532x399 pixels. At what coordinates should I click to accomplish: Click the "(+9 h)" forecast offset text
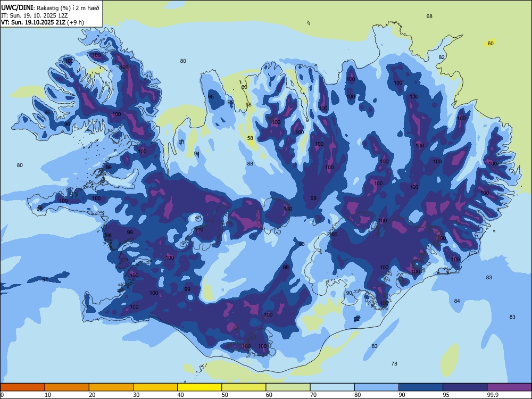coord(76,22)
